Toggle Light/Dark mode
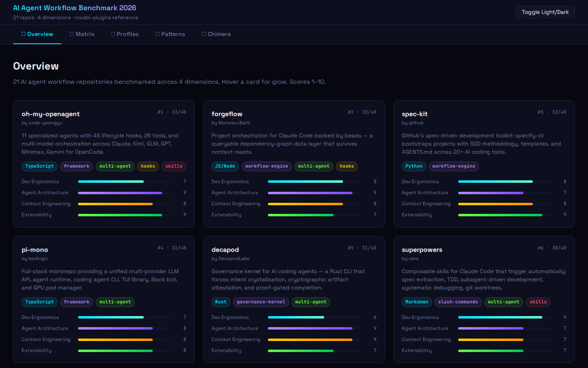Image resolution: width=588 pixels, height=368 pixels. [x=545, y=12]
